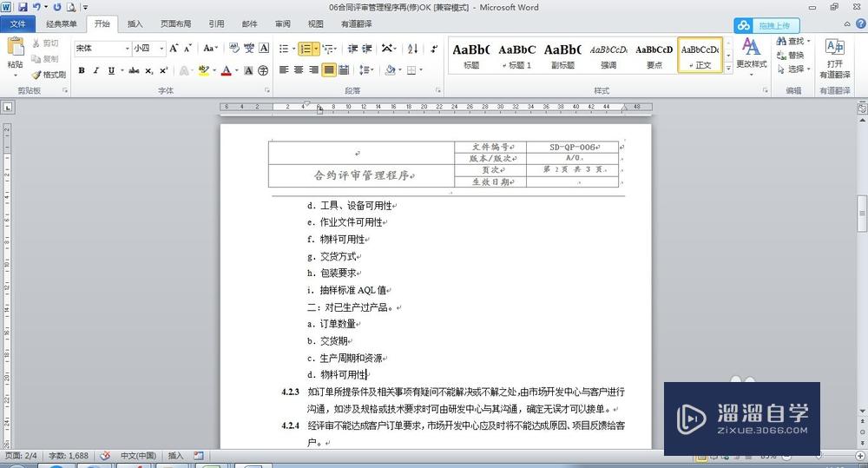This screenshot has width=868, height=468.
Task: Click the shading paint bucket color button
Action: (391, 70)
